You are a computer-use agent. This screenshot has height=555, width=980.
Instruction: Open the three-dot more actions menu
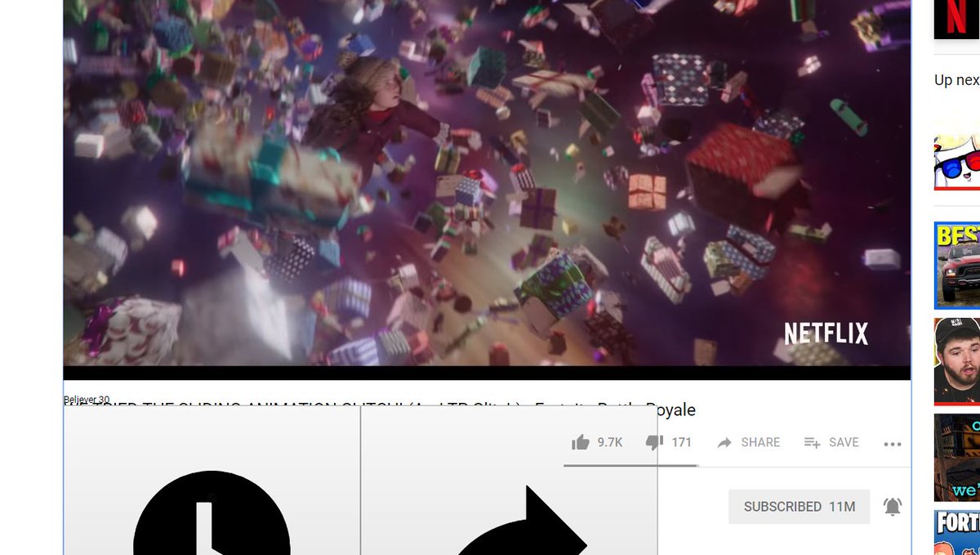click(x=893, y=444)
